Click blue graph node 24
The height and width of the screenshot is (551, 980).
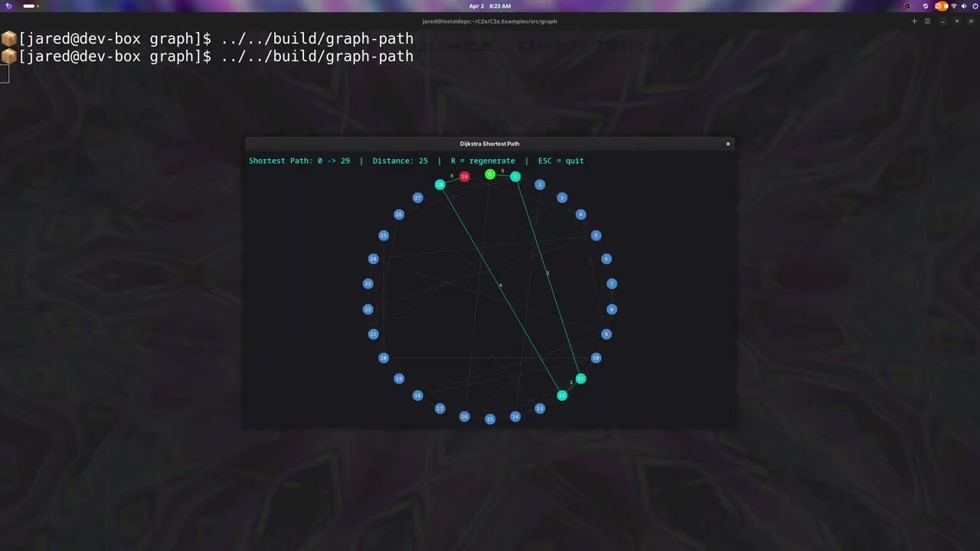point(373,259)
